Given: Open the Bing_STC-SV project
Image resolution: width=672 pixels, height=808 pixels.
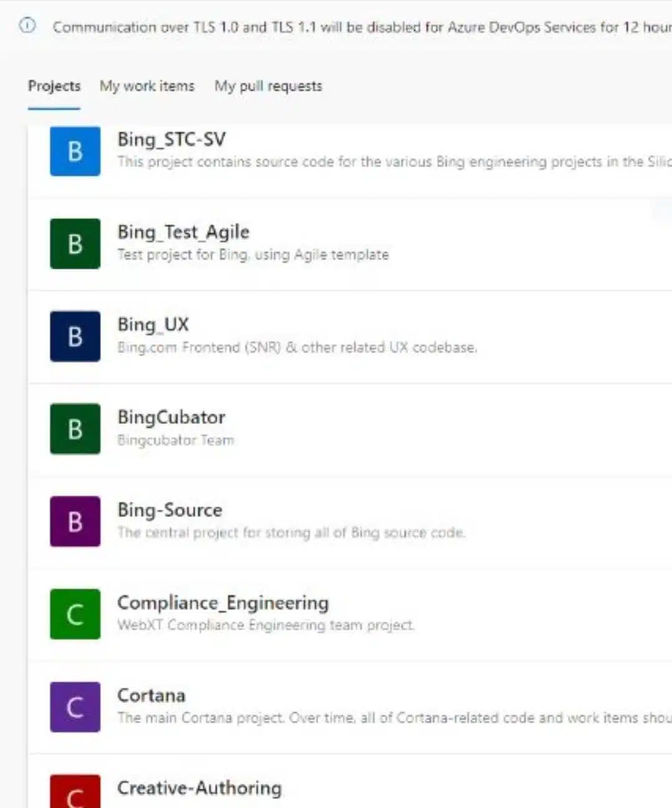Looking at the screenshot, I should tap(172, 139).
